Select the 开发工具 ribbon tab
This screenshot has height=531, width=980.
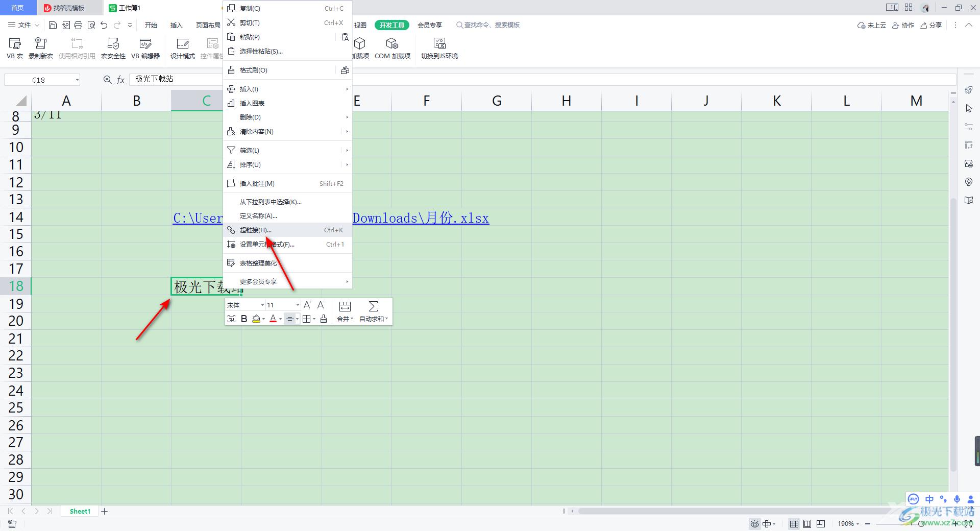click(x=392, y=25)
